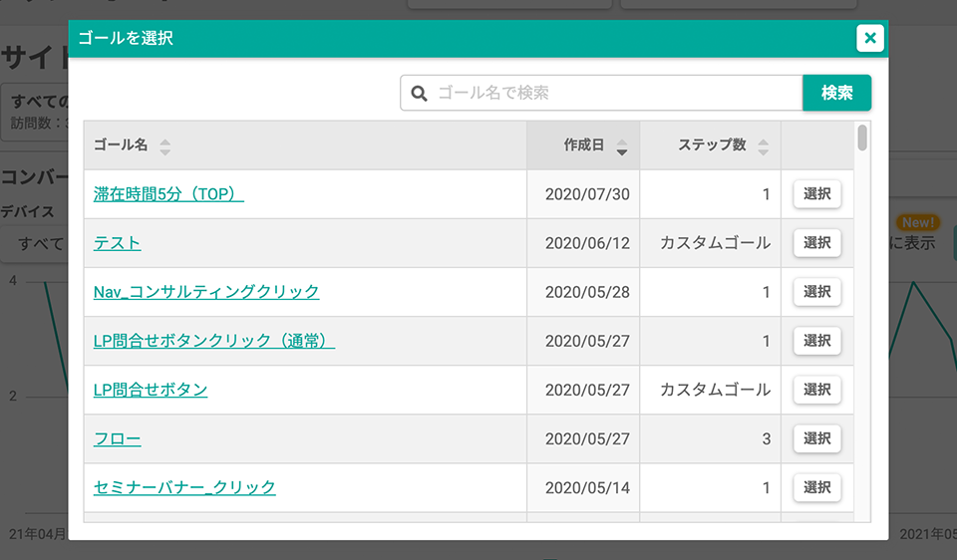Image resolution: width=957 pixels, height=560 pixels.
Task: Click カスタムゴール in the テスト row
Action: pos(716,243)
